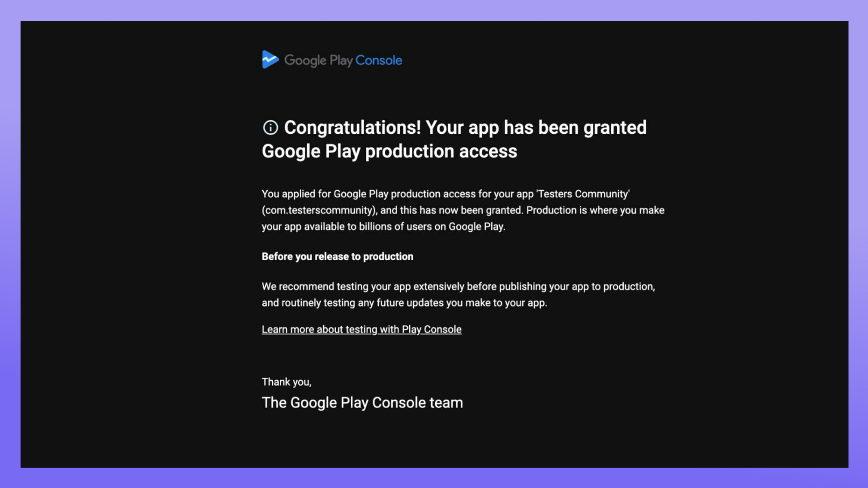Click the Before you release to production subheading
Viewport: 868px width, 488px height.
coord(337,257)
